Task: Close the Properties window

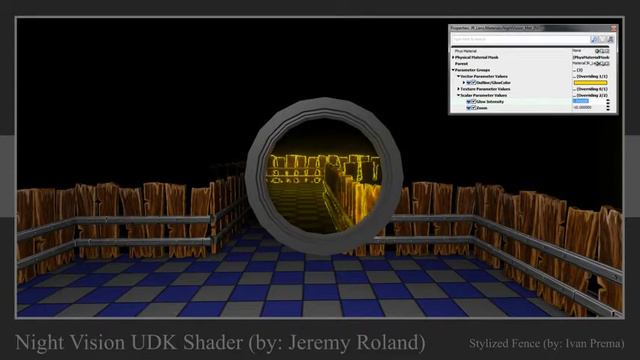Action: [x=613, y=28]
